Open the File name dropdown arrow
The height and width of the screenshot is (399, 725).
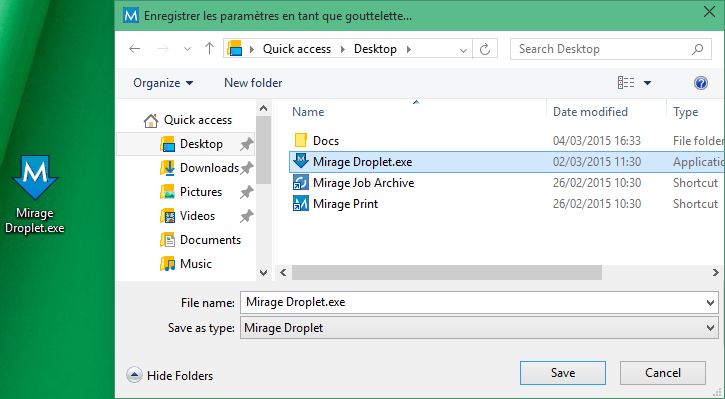[711, 303]
